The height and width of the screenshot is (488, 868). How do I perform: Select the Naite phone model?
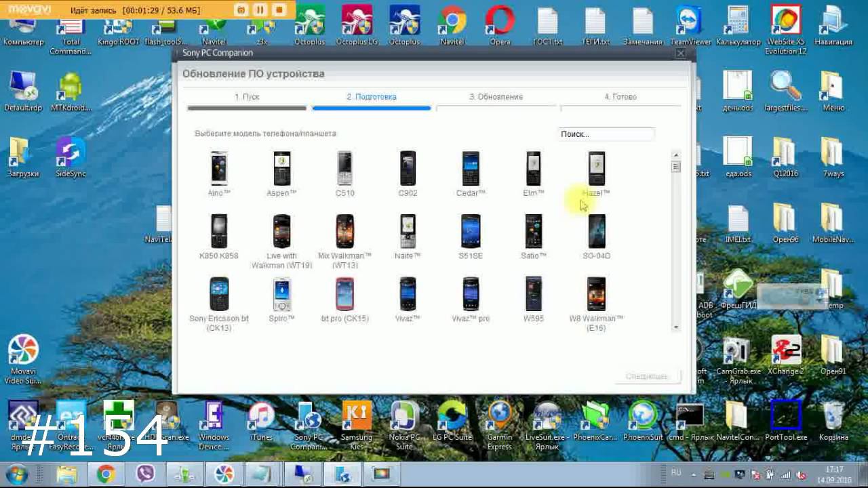click(x=408, y=237)
